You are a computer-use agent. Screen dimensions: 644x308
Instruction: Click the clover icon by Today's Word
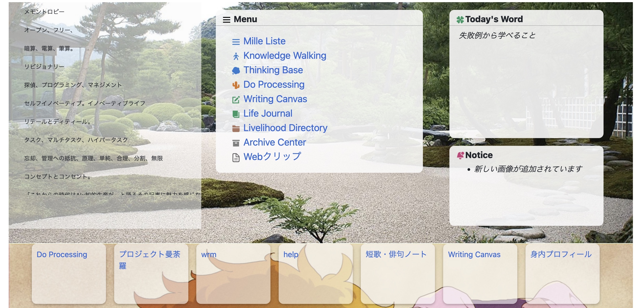pyautogui.click(x=460, y=20)
